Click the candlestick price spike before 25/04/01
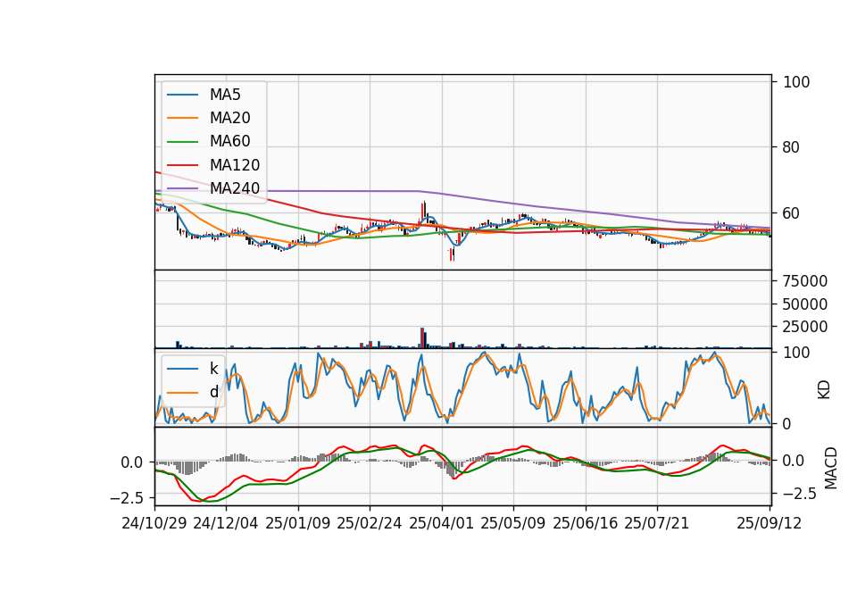 click(x=423, y=211)
